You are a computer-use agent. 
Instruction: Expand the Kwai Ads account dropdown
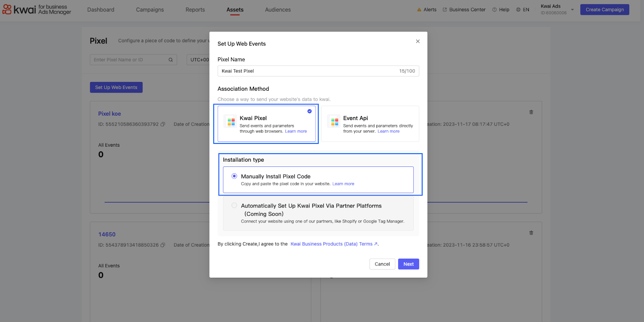tap(572, 10)
